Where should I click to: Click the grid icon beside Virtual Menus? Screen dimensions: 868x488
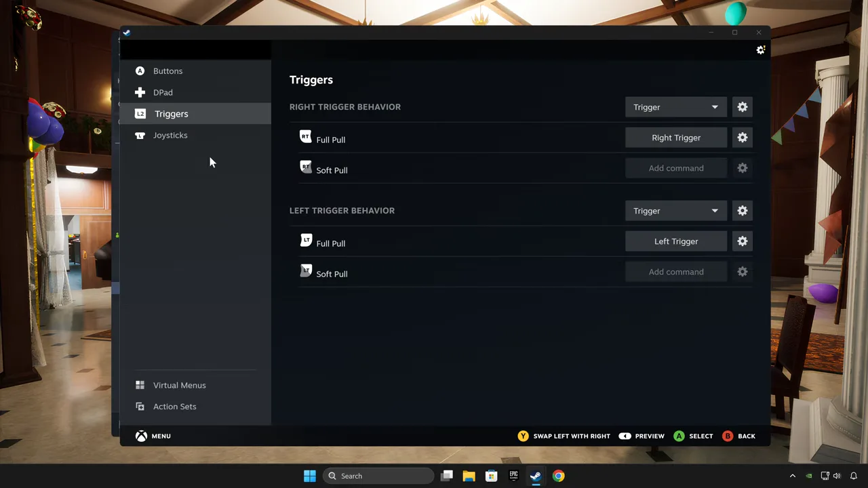coord(140,385)
